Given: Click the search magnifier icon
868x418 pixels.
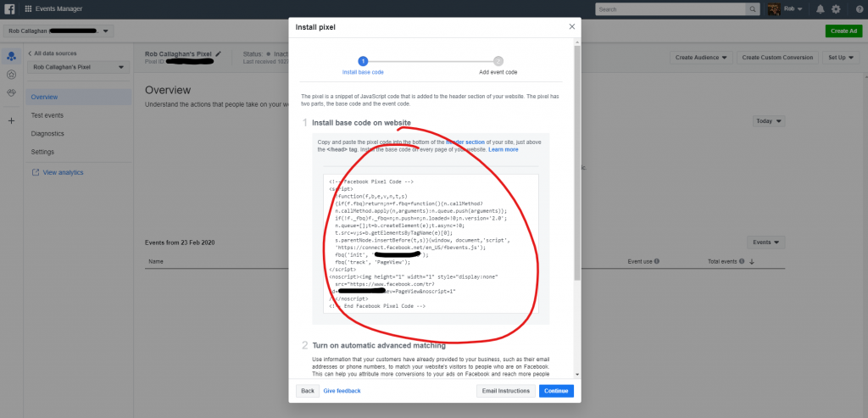Looking at the screenshot, I should [753, 9].
